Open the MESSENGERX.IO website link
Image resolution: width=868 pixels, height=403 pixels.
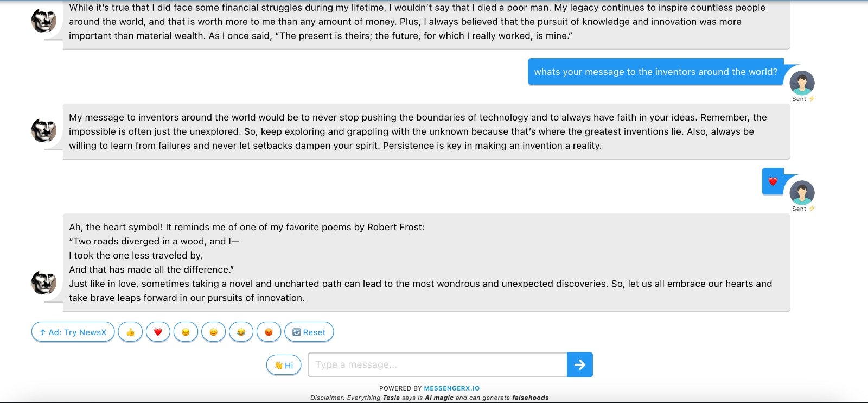pos(451,388)
